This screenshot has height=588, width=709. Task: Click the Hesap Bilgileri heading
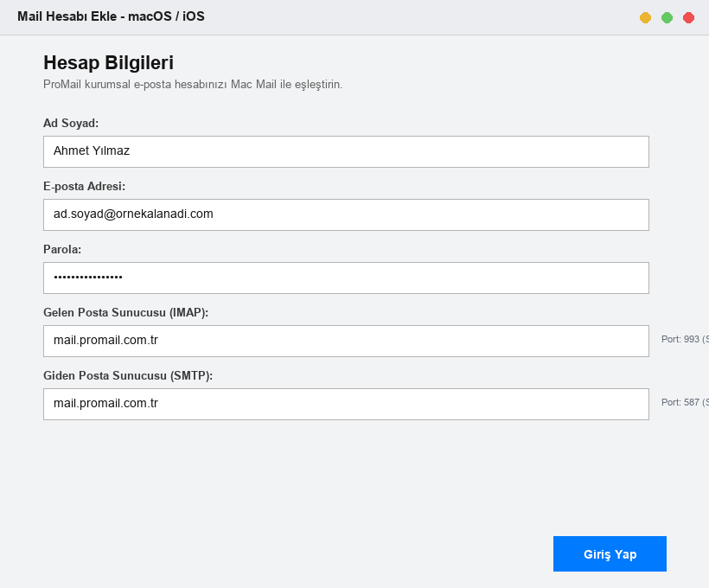coord(109,63)
